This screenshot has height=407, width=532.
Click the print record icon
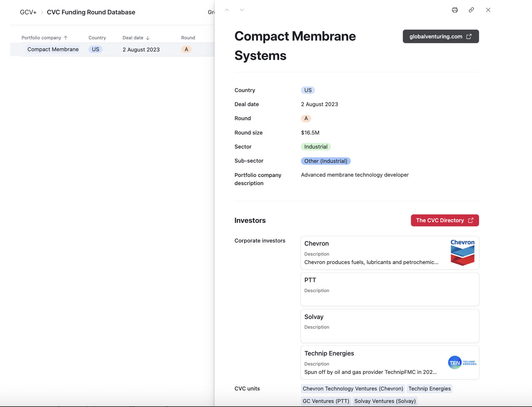455,10
